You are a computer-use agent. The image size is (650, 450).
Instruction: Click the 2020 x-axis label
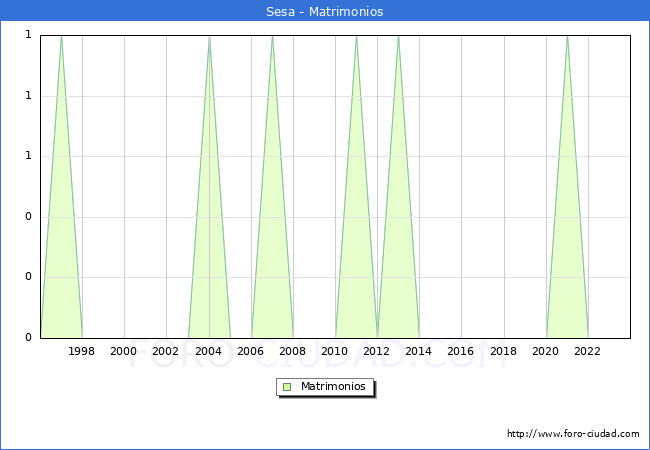point(546,351)
